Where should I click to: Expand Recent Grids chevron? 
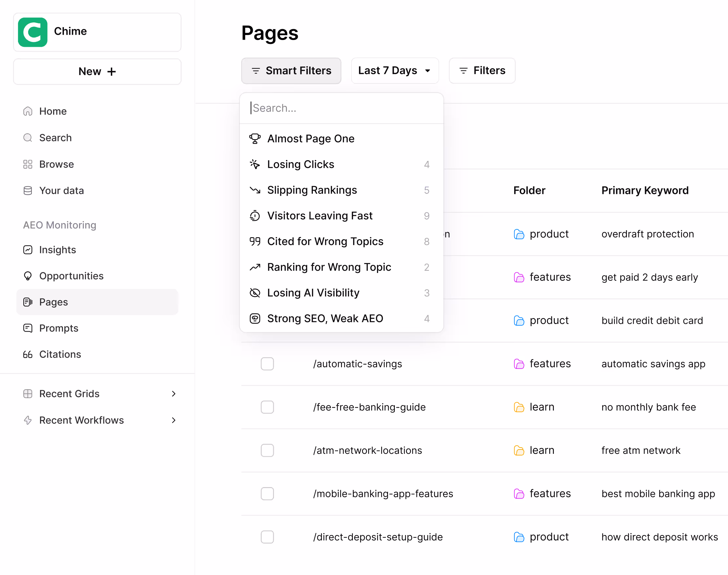point(173,394)
